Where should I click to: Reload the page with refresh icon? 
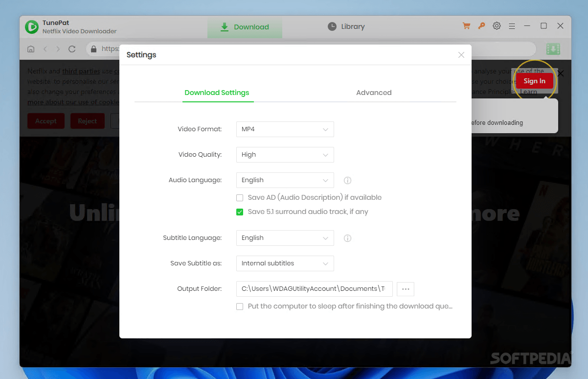coord(72,49)
